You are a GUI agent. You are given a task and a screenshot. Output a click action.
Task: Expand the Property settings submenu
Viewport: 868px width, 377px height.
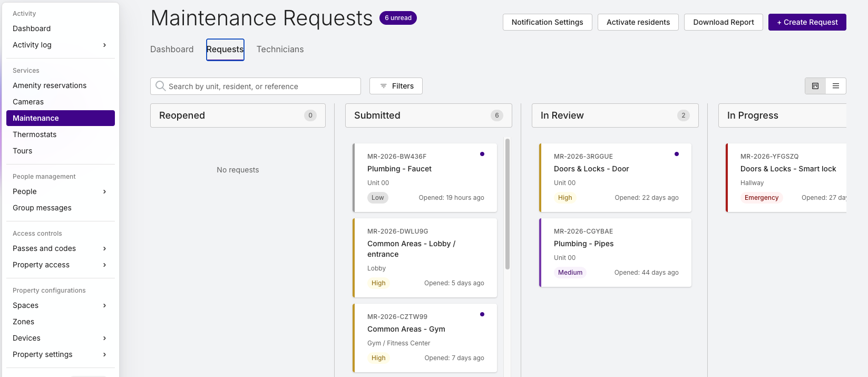(105, 354)
